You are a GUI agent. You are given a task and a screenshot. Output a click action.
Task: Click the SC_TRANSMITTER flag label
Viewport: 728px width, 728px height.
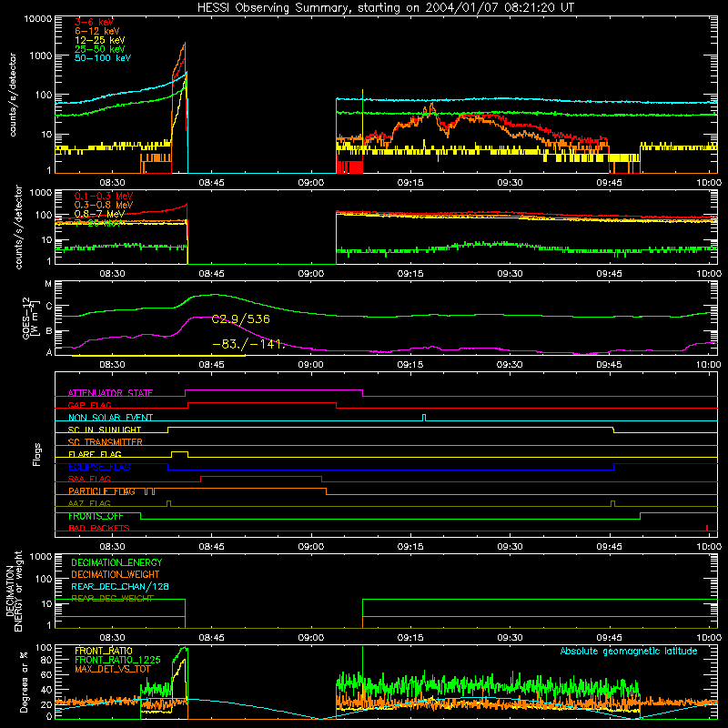(106, 442)
